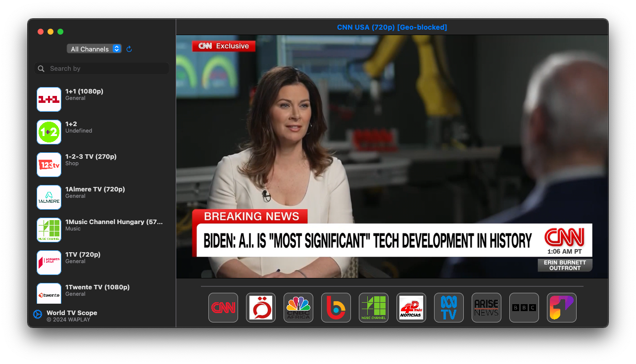Expand the All Channels dropdown
Screen dimensions: 636x364
(94, 49)
